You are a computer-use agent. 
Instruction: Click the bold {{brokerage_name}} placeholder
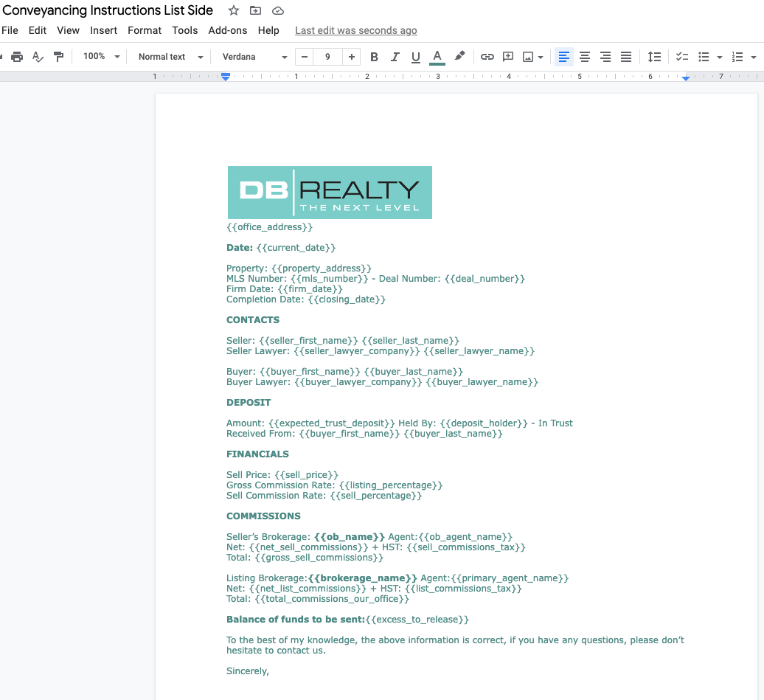coord(363,578)
